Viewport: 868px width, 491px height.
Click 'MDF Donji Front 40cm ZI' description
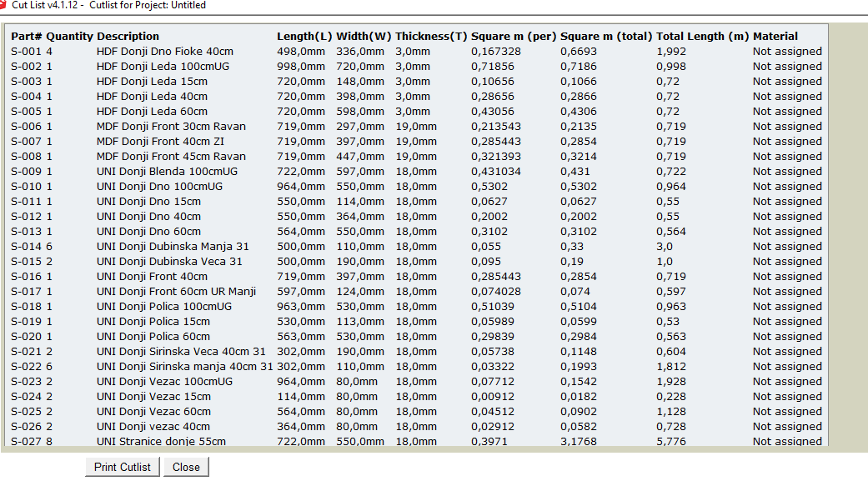[x=161, y=141]
